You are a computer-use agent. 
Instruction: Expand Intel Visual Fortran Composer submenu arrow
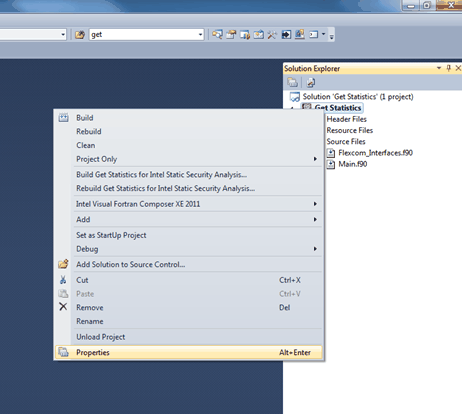[315, 204]
